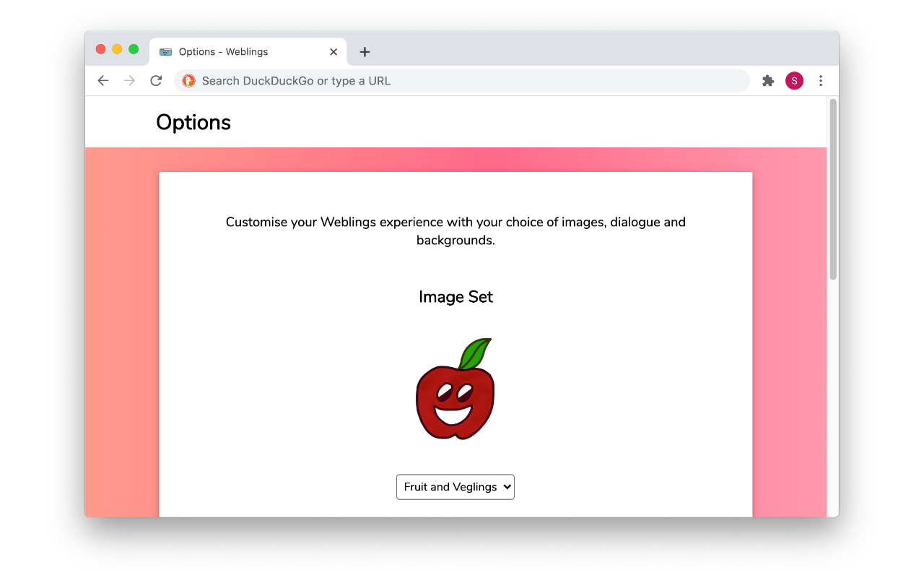Click the Image Set heading

(x=456, y=297)
